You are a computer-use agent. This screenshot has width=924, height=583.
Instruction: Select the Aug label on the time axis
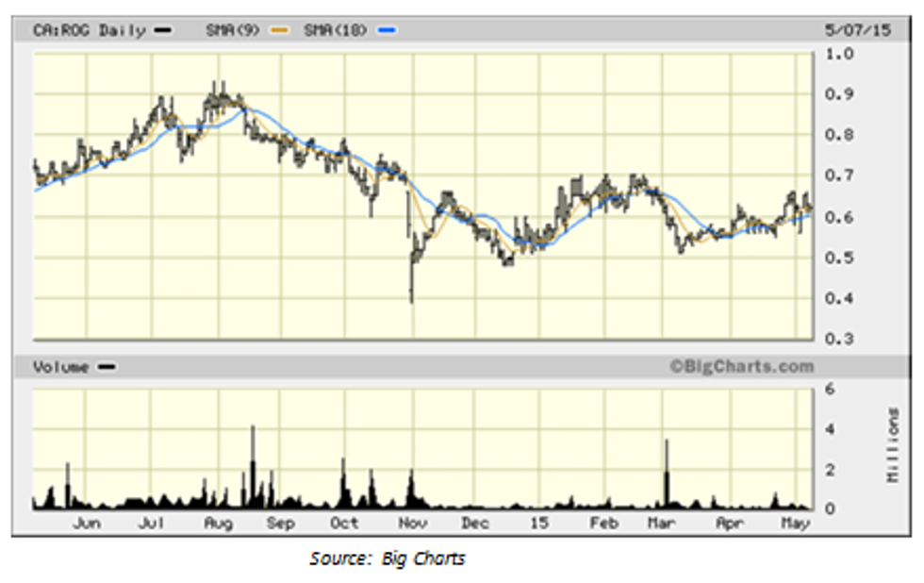coord(219,524)
